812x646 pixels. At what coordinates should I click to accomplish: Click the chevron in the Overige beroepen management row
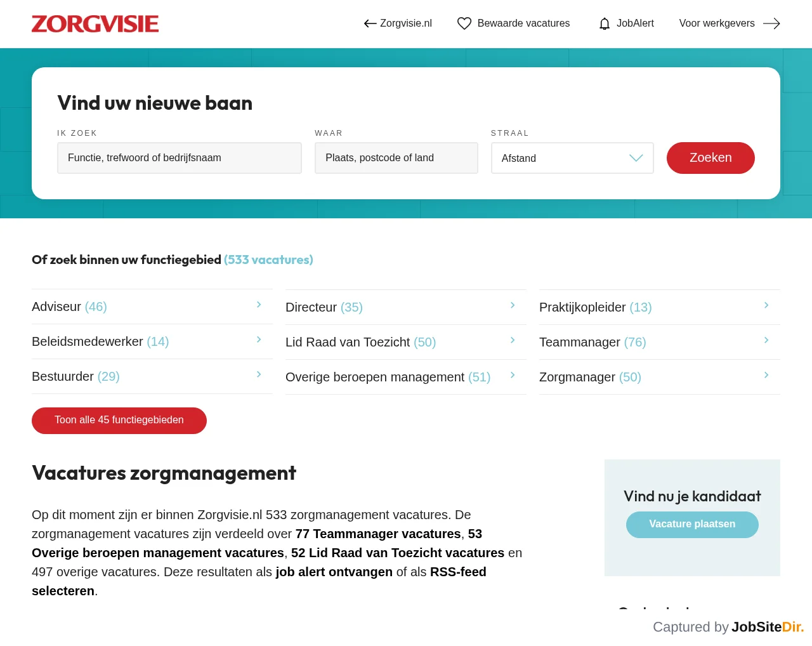(x=513, y=375)
